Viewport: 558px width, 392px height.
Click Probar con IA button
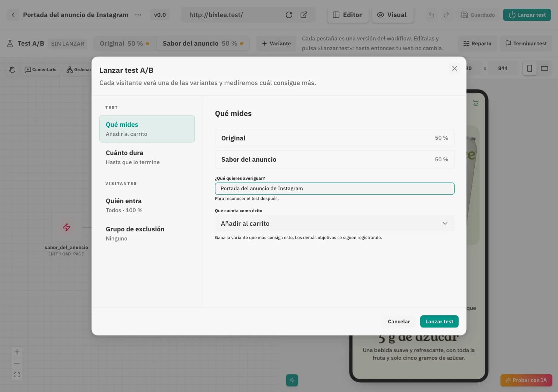click(x=526, y=380)
